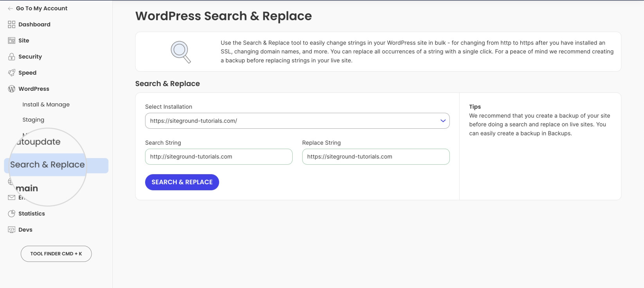This screenshot has height=288, width=644.
Task: Collapse the WordPress section label
Action: [34, 89]
